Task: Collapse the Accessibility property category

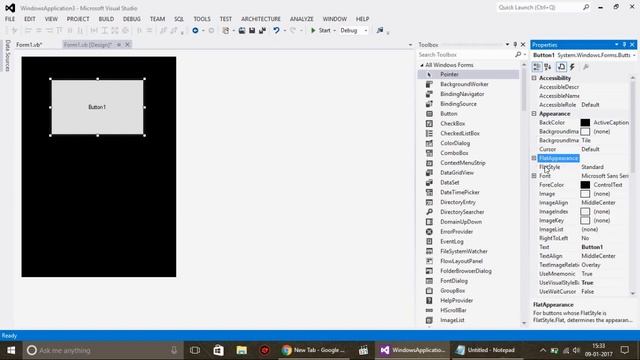Action: [x=534, y=78]
